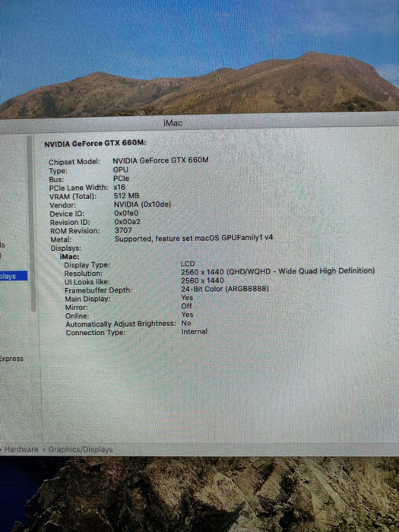Click the Graphics/Displays breadcrumb in path bar

81,450
